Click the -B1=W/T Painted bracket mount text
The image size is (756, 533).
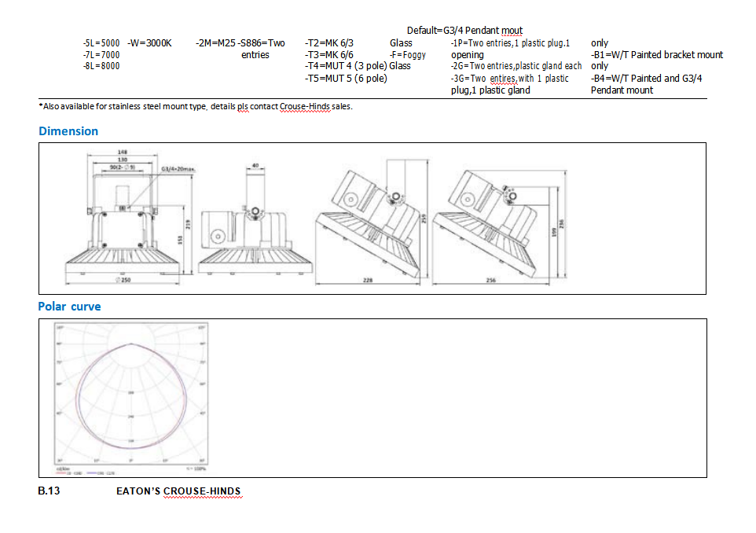(x=657, y=55)
